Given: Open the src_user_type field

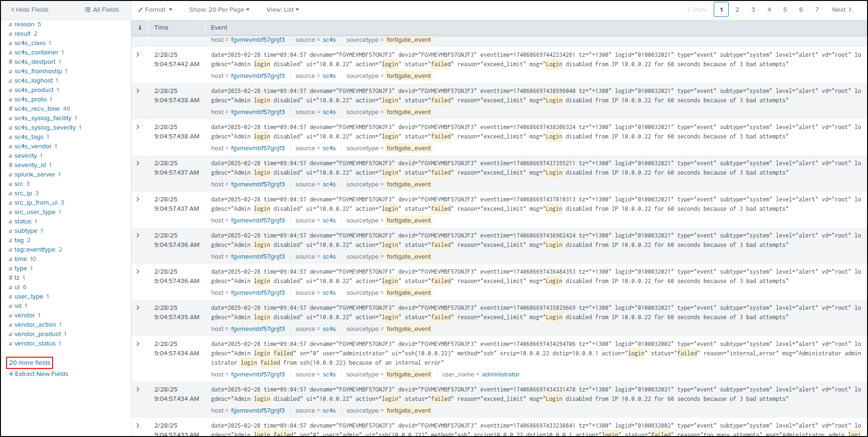Looking at the screenshot, I should [35, 212].
